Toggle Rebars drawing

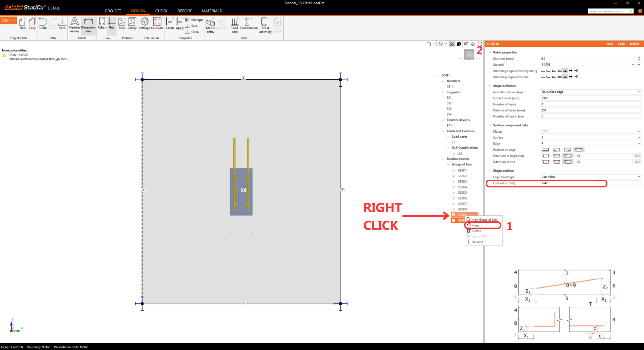pyautogui.click(x=102, y=24)
